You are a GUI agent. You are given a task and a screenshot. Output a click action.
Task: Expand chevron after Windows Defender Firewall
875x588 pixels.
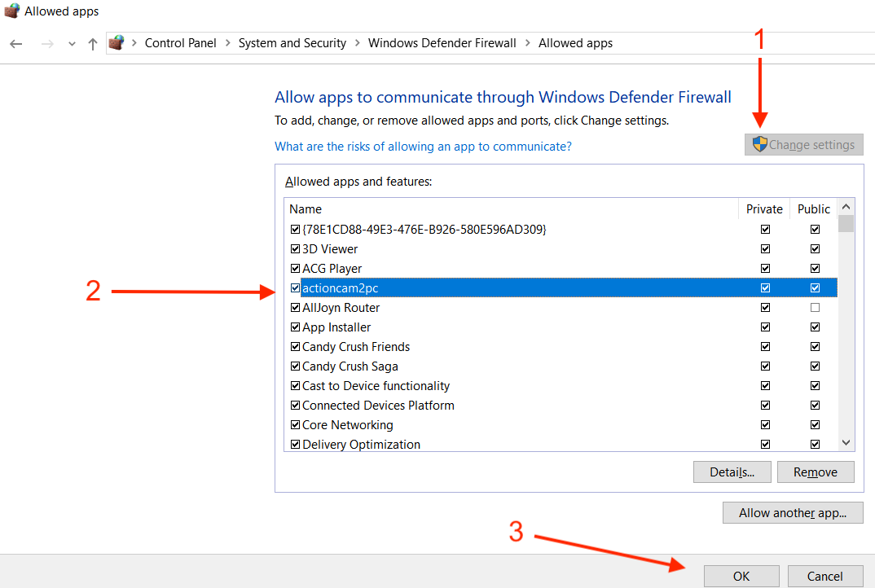coord(527,43)
